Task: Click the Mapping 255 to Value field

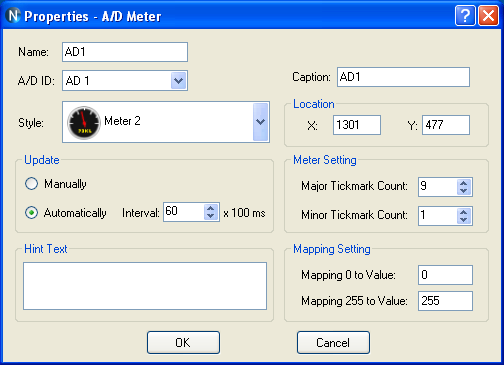Action: 445,301
